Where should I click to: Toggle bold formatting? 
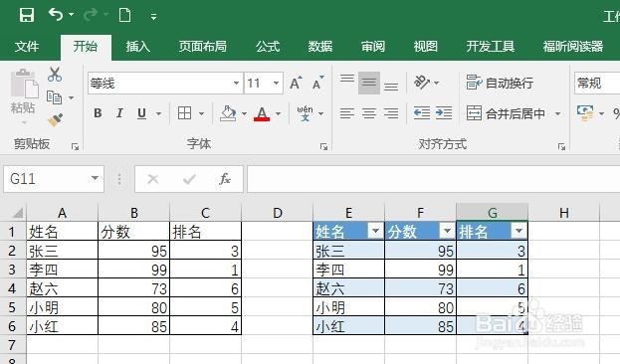(x=98, y=113)
